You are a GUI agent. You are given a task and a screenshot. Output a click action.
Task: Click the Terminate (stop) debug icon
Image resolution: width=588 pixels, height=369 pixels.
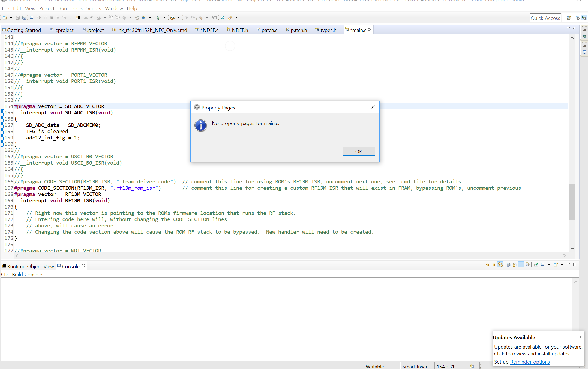(x=52, y=17)
